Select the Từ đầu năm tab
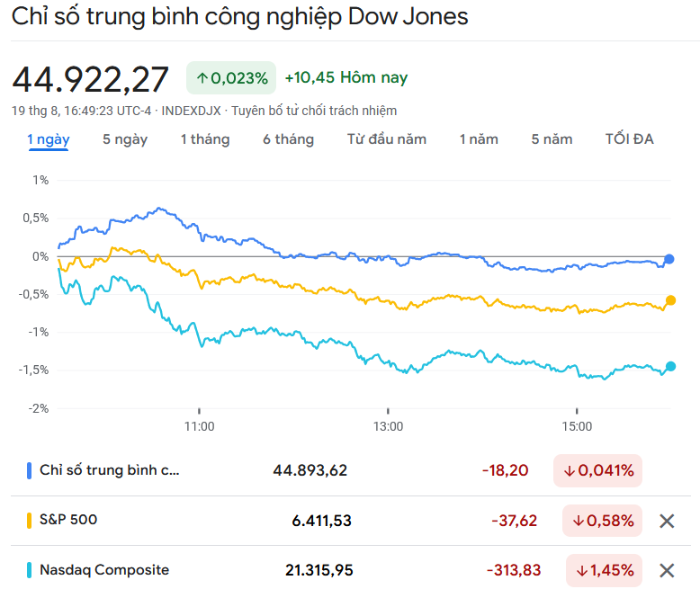Screen dimensions: 700x589 coord(387,139)
